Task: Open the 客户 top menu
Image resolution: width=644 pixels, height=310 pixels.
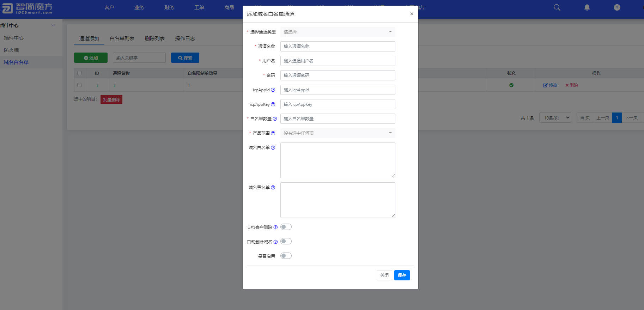Action: click(x=109, y=7)
